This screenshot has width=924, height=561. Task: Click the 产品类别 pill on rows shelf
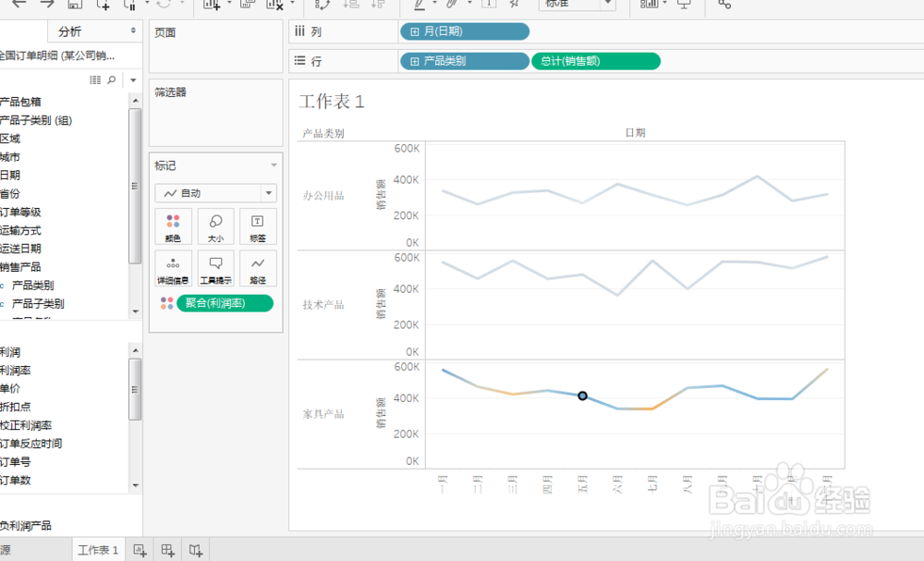(465, 61)
